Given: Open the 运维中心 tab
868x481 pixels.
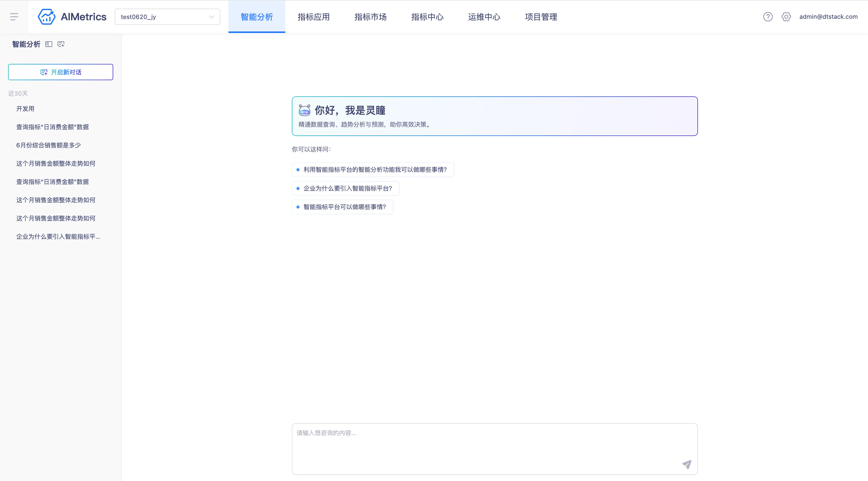Looking at the screenshot, I should point(484,17).
